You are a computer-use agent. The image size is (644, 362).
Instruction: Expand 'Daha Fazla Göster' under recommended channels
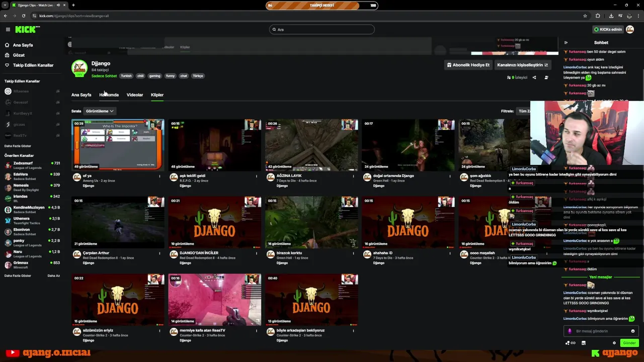point(18,276)
